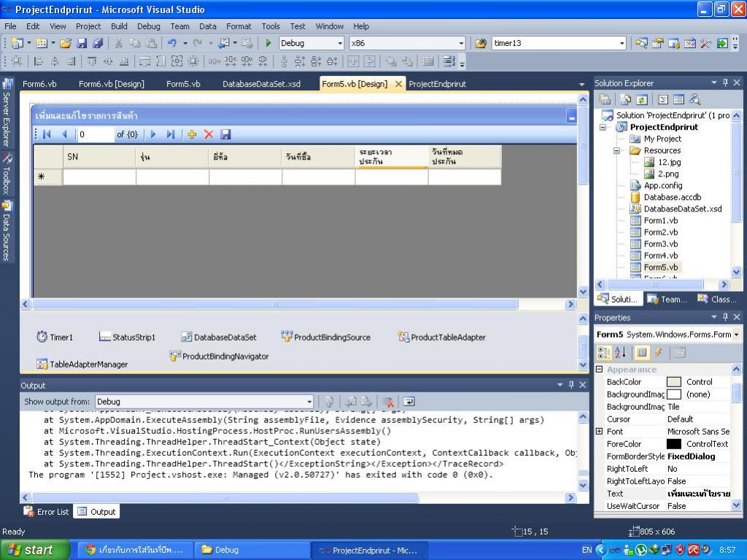Viewport: 747px width, 560px height.
Task: Open the 'Show output from' dropdown
Action: (x=309, y=401)
